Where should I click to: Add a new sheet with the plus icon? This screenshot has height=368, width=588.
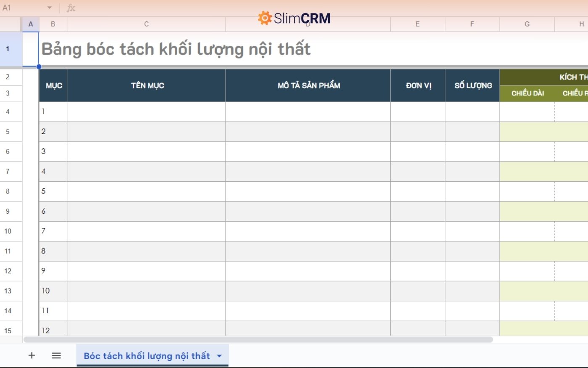[x=31, y=355]
